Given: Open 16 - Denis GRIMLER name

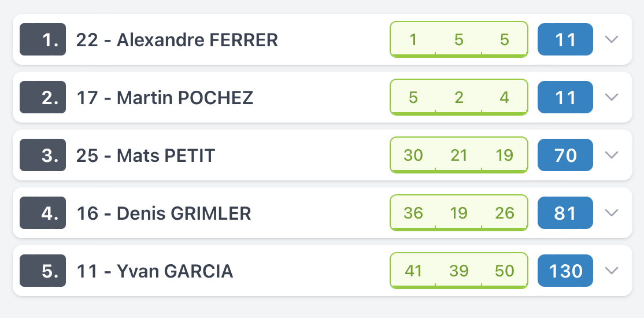Looking at the screenshot, I should (x=164, y=213).
